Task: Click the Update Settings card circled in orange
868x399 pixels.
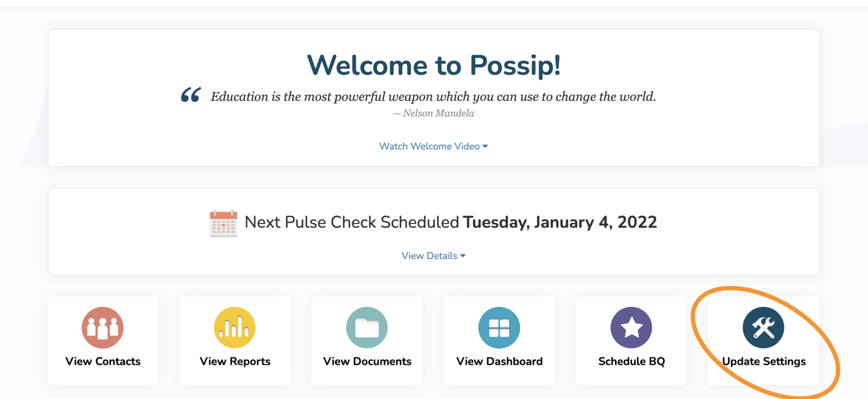Action: (763, 341)
